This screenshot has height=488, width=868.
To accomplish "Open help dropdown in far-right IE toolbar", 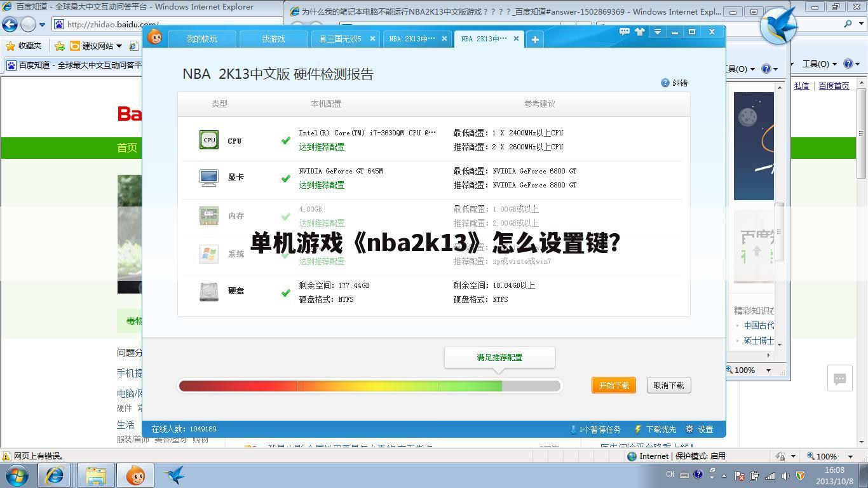I will (851, 64).
